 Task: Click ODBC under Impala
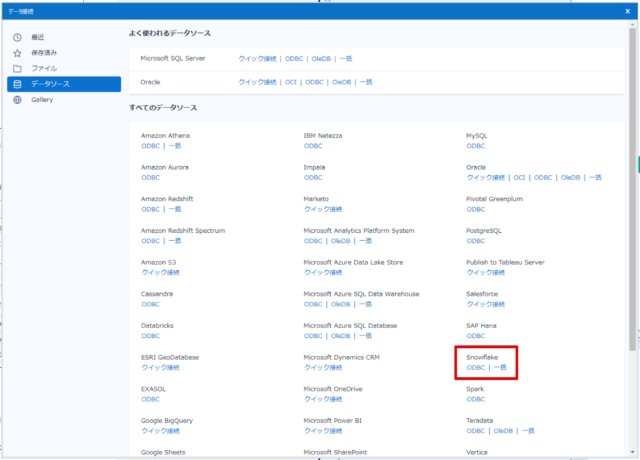(313, 178)
